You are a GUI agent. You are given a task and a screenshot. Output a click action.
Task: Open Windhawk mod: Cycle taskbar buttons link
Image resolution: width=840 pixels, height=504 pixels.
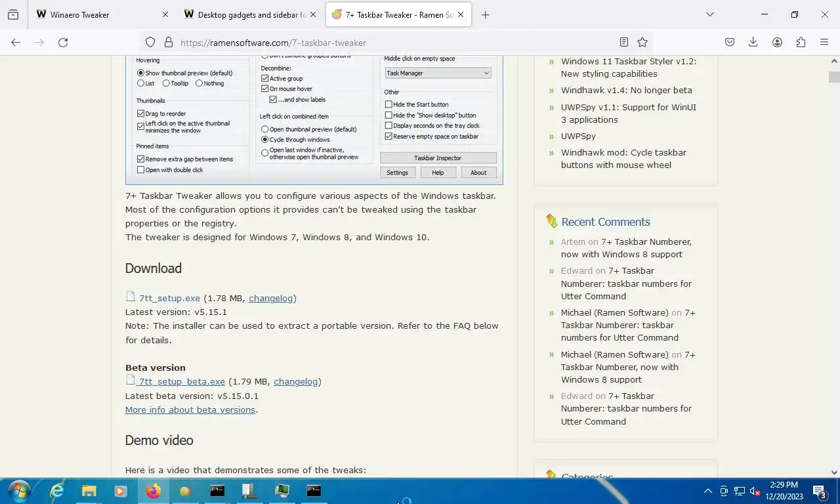(x=623, y=159)
